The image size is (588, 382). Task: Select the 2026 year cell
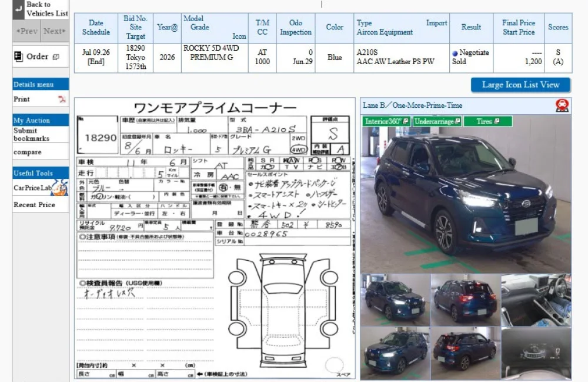pyautogui.click(x=167, y=58)
